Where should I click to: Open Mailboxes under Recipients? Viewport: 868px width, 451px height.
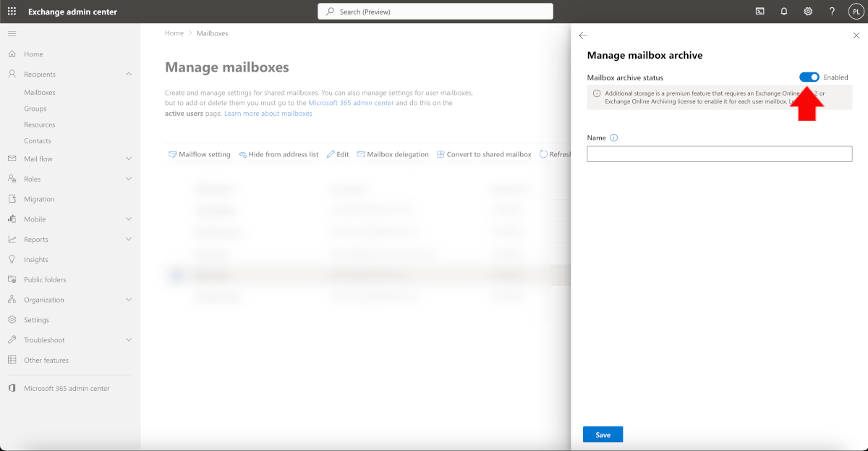tap(40, 93)
